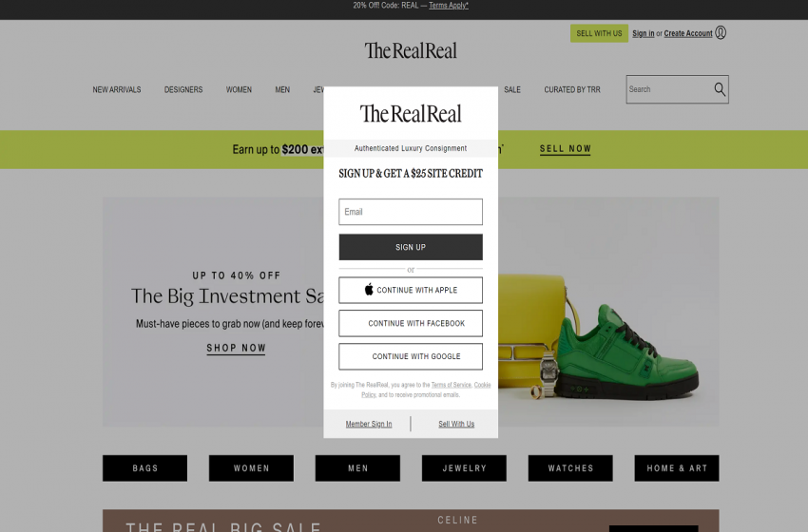Click the green sneaker hero image

[627, 352]
